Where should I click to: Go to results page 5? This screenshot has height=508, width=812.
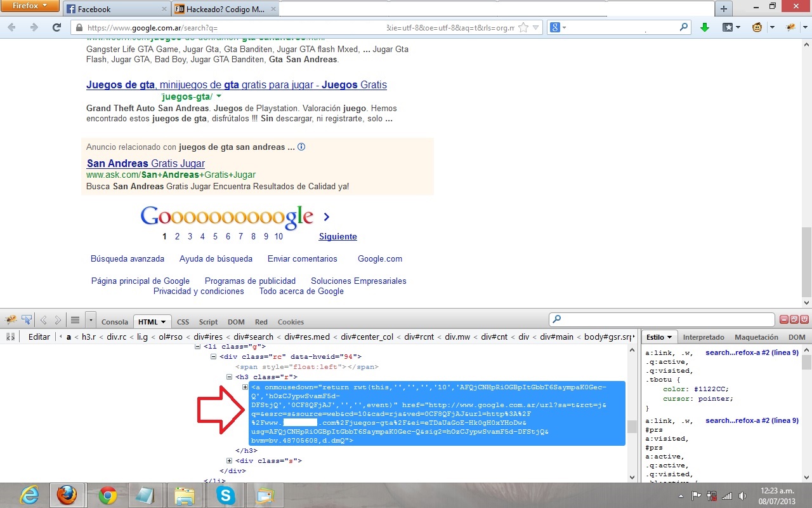[215, 236]
